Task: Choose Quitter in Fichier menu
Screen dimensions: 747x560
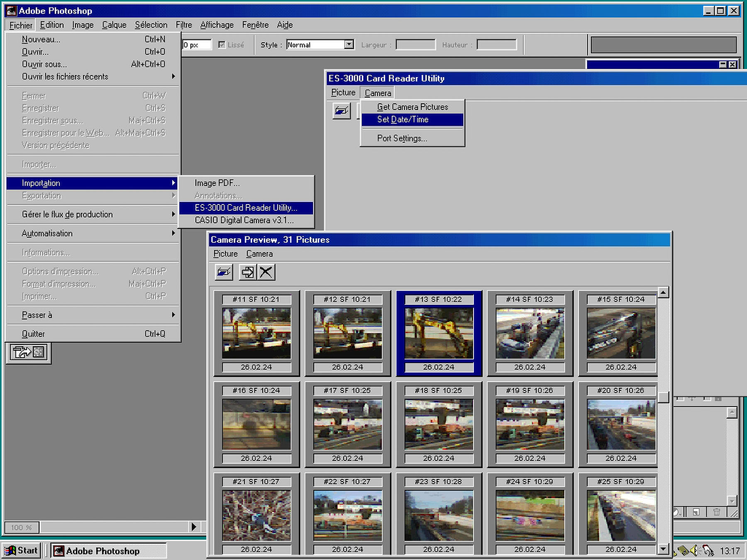Action: pyautogui.click(x=93, y=334)
